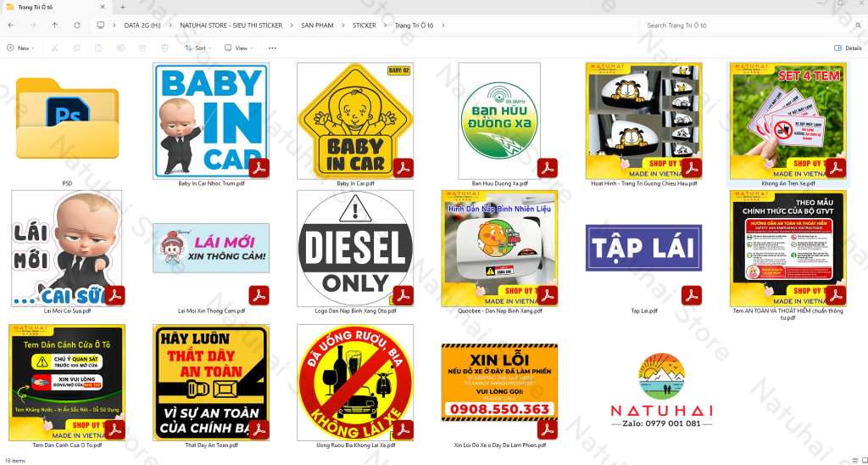Viewport: 868px width, 465px height.
Task: Open the New item dropdown
Action: pyautogui.click(x=20, y=48)
